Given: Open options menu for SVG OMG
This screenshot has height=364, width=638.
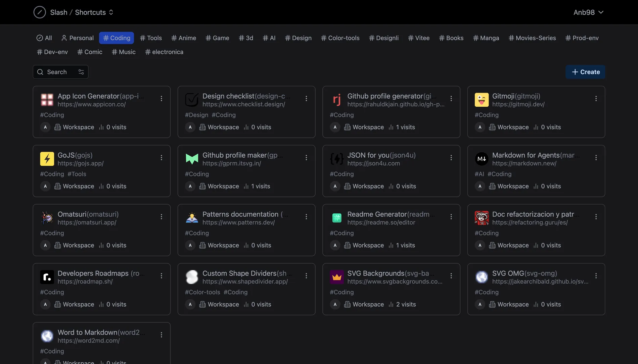Looking at the screenshot, I should click(596, 276).
